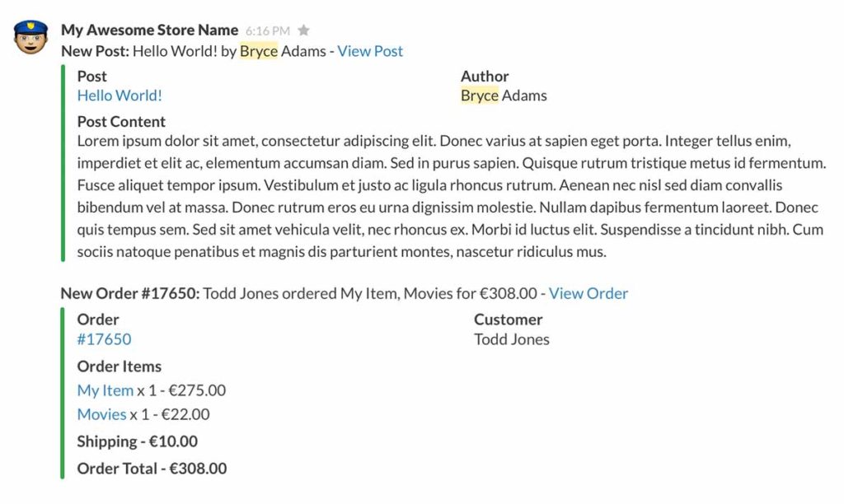Click the 6:16 PM message timestamp

pyautogui.click(x=267, y=31)
